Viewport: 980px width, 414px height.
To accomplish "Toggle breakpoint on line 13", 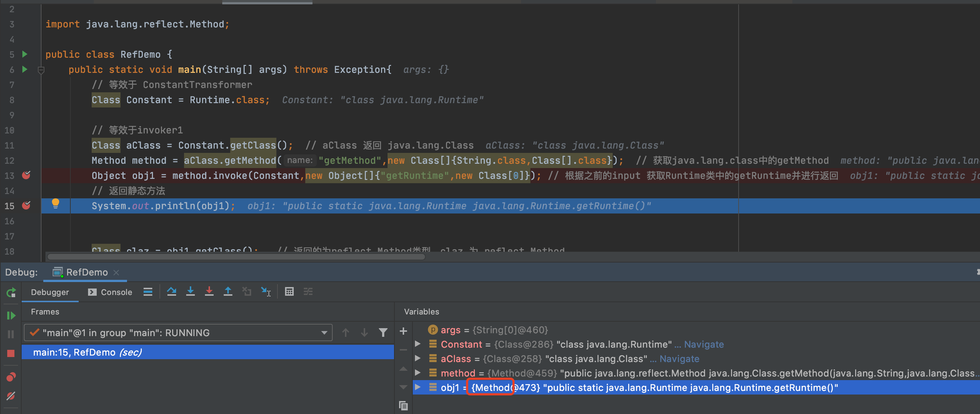I will pos(26,175).
